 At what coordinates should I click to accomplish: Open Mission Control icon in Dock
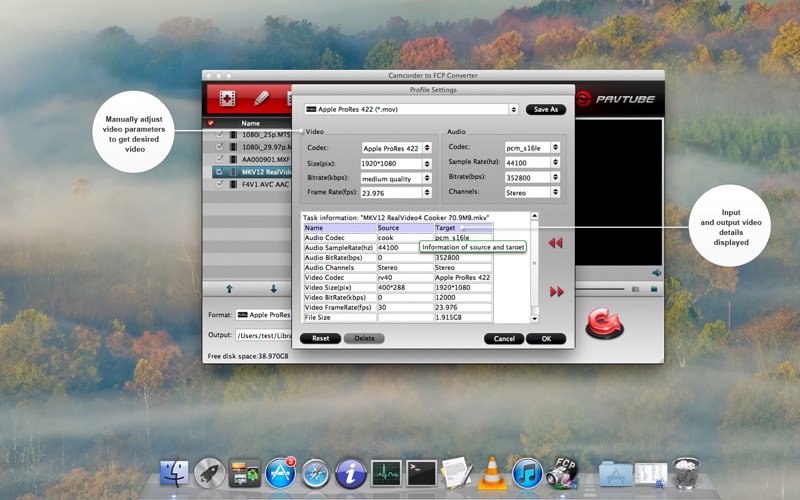click(x=245, y=473)
